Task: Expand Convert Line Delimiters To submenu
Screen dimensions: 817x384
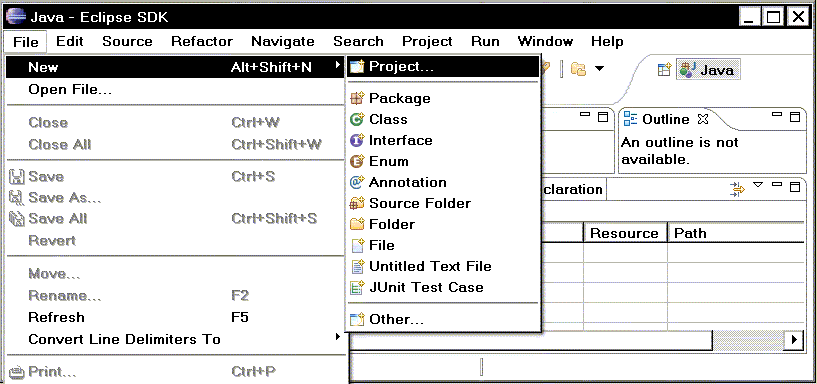Action: 176,339
